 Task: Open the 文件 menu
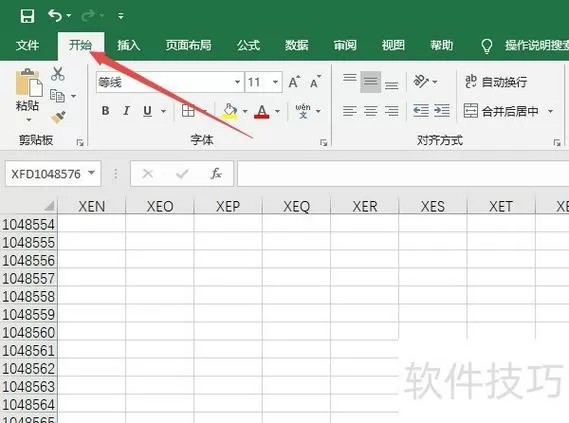click(27, 45)
